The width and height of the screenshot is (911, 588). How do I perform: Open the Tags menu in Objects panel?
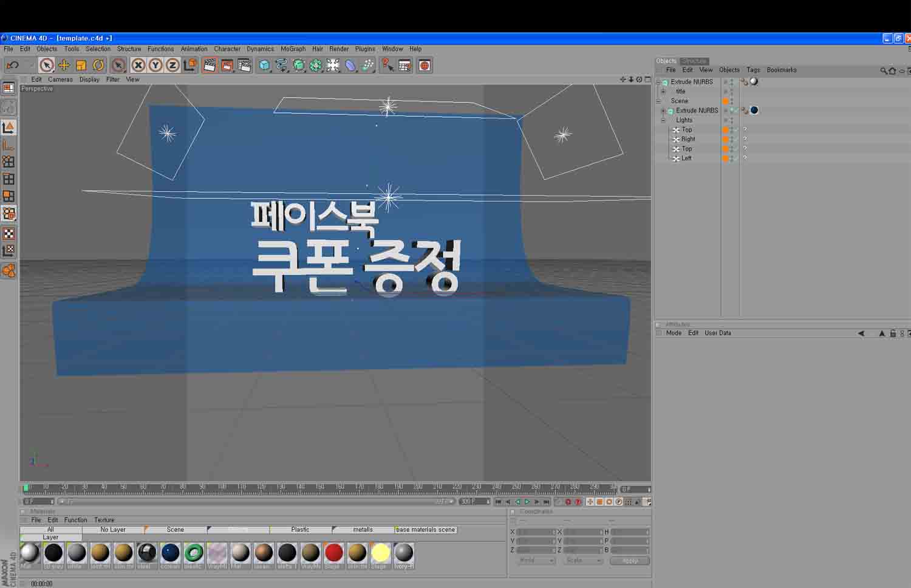pos(753,70)
